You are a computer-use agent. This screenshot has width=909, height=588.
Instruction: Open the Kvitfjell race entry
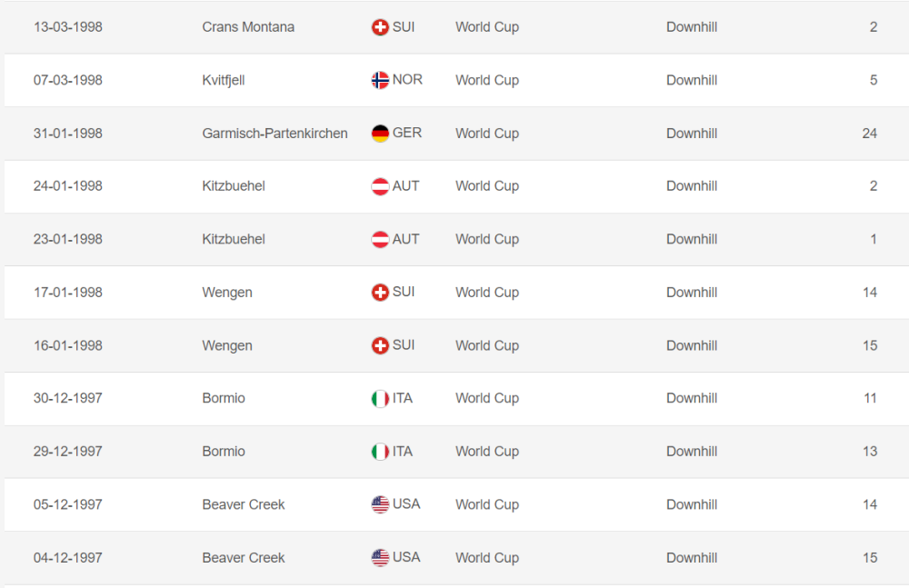224,80
